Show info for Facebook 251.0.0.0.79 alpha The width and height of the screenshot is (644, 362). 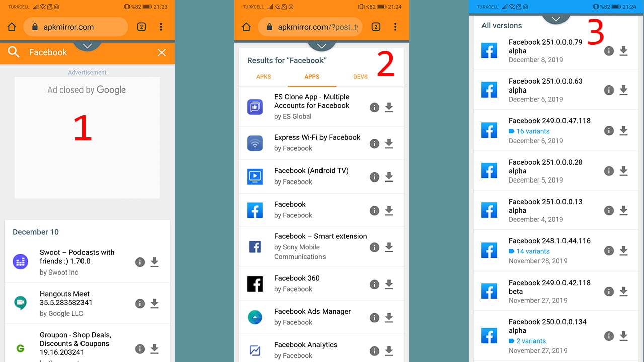609,51
